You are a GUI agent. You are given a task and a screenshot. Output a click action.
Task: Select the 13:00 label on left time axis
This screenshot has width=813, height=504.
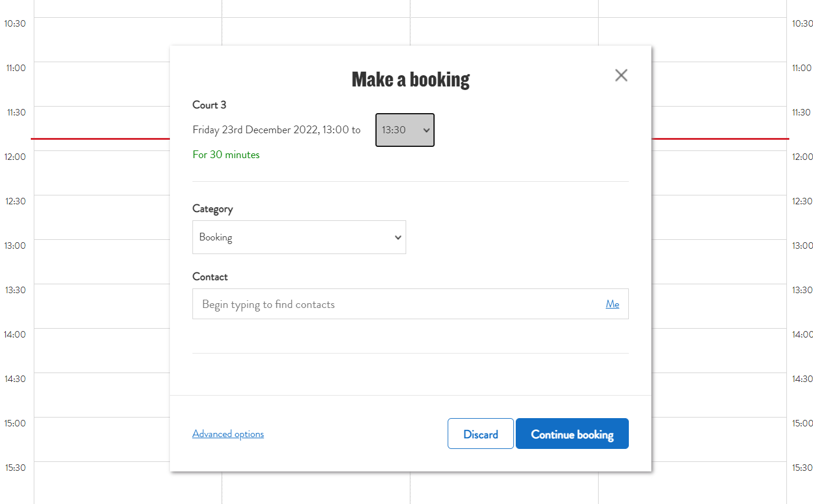[15, 245]
